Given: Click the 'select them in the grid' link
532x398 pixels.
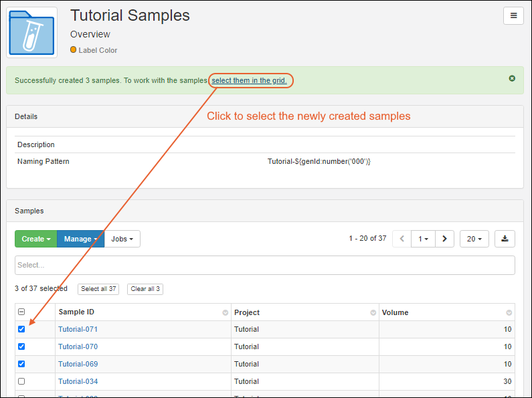Looking at the screenshot, I should 249,81.
